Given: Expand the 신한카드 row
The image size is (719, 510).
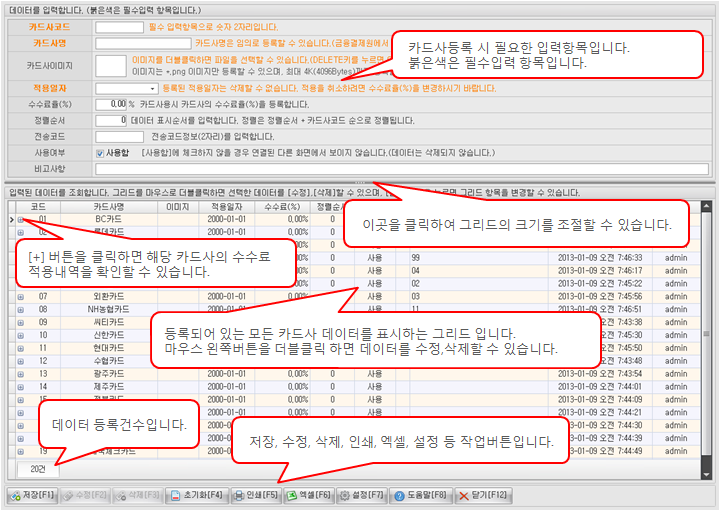Looking at the screenshot, I should pyautogui.click(x=21, y=336).
